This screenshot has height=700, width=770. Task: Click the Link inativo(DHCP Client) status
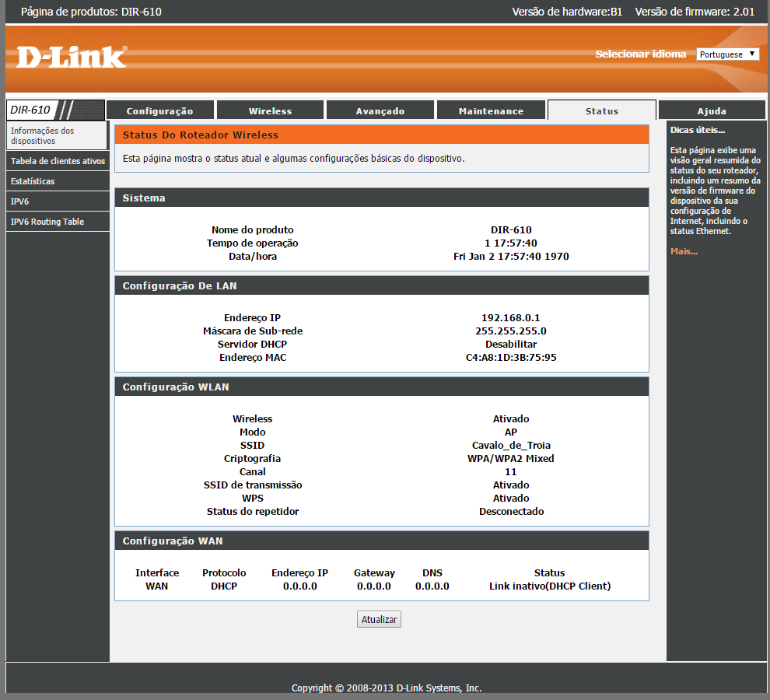coord(550,586)
